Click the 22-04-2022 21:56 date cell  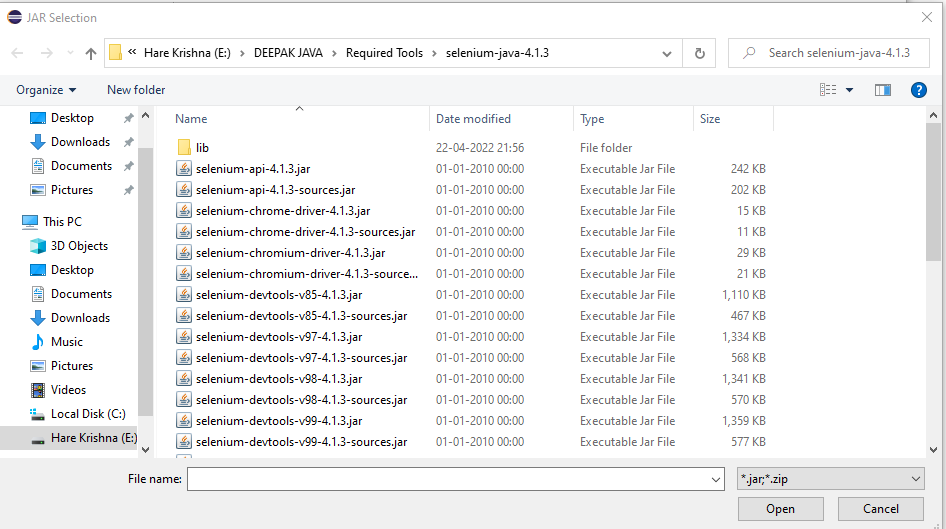pyautogui.click(x=480, y=148)
